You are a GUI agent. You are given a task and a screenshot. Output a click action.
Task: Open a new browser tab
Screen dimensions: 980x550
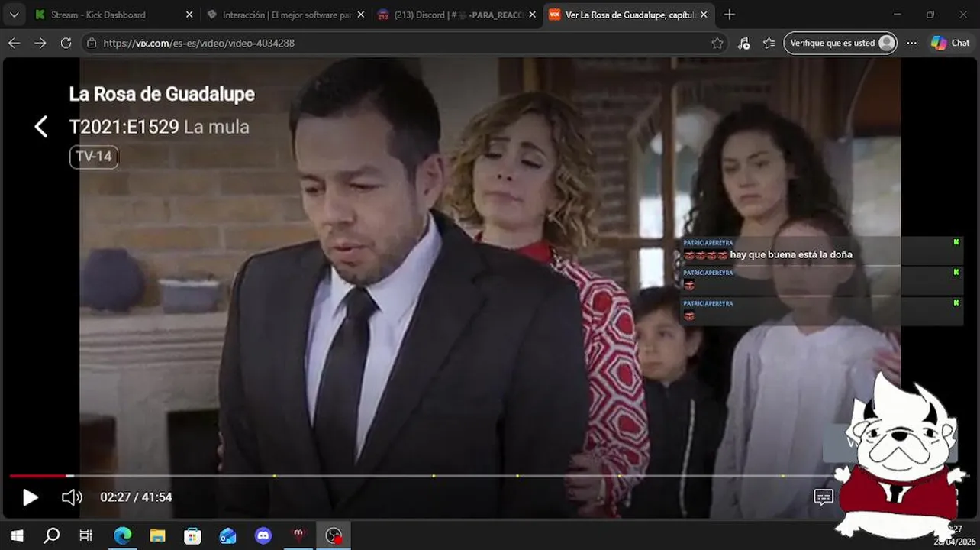click(730, 15)
